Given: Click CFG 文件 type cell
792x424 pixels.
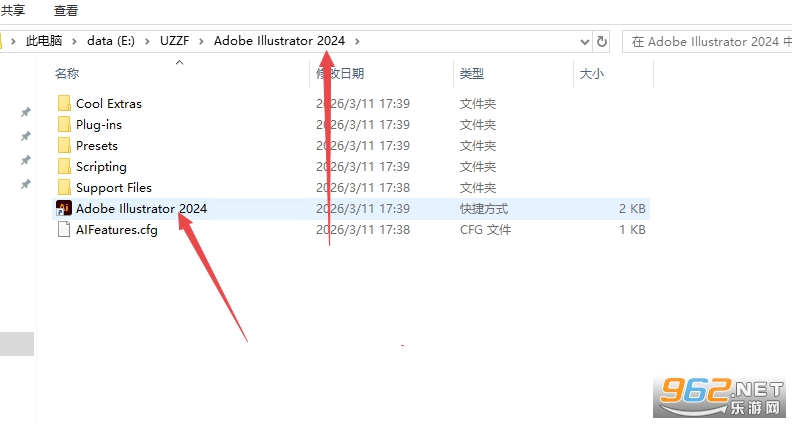Looking at the screenshot, I should 485,230.
